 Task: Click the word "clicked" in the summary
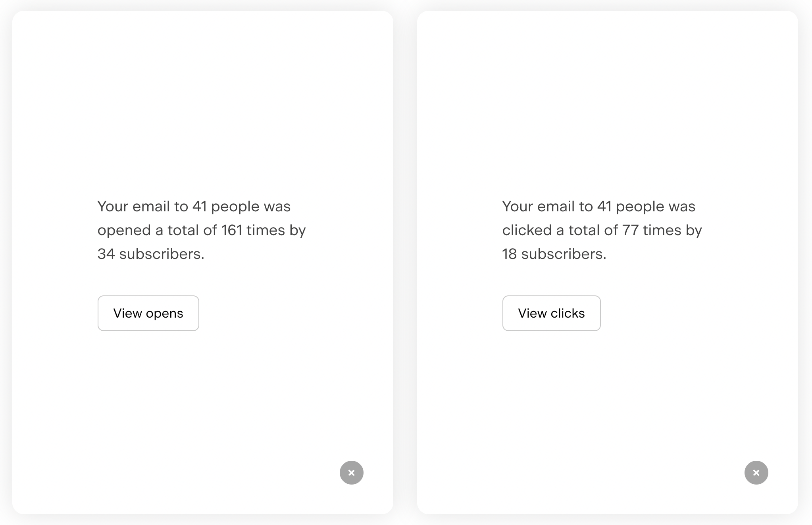[527, 230]
